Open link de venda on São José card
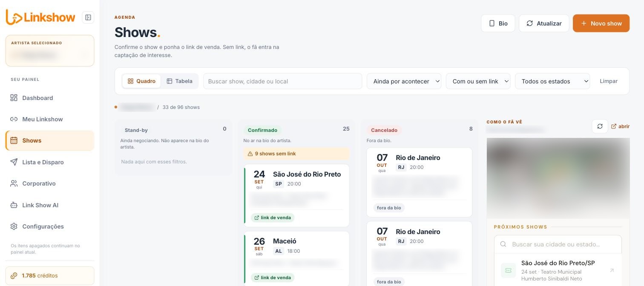The image size is (644, 286). (x=273, y=217)
